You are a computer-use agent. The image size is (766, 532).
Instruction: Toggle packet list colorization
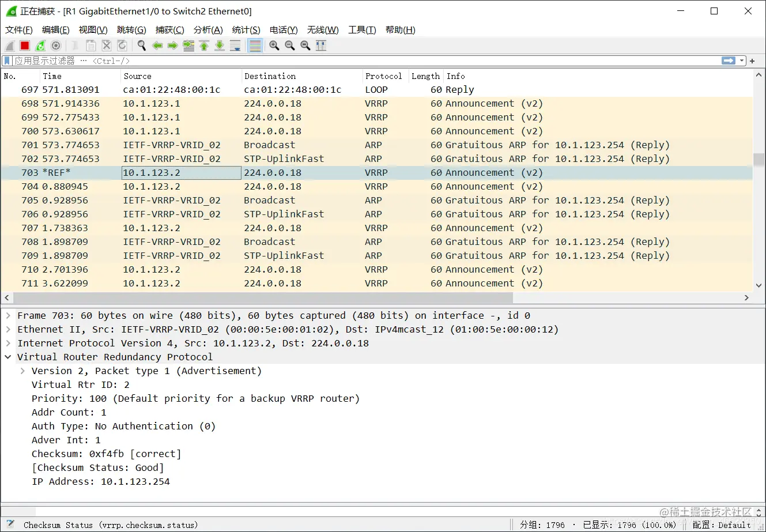(x=255, y=46)
